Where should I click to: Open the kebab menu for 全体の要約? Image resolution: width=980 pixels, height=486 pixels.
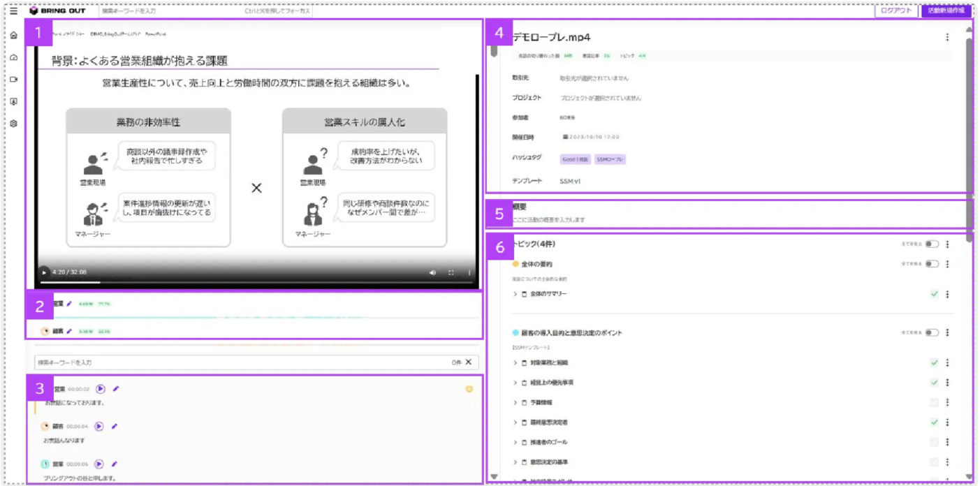coord(947,264)
